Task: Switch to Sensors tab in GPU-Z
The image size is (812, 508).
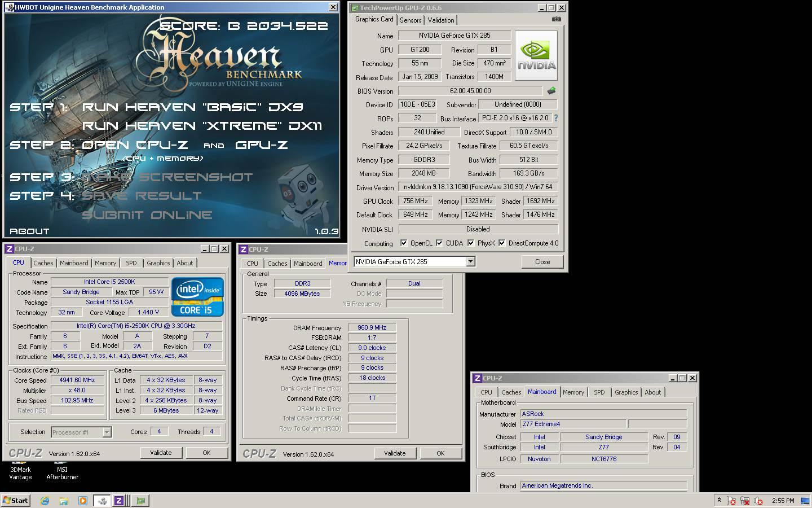Action: (x=411, y=20)
